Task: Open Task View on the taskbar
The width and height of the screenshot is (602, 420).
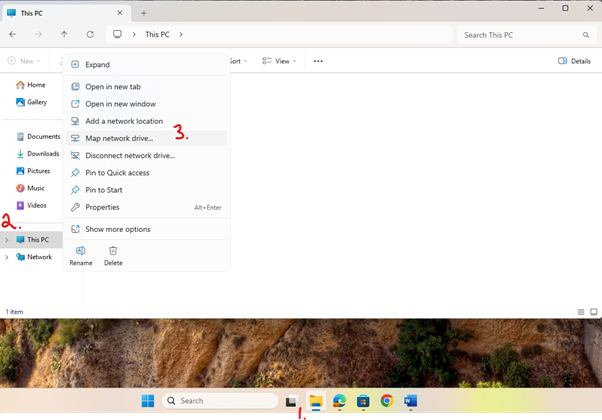Action: [292, 401]
